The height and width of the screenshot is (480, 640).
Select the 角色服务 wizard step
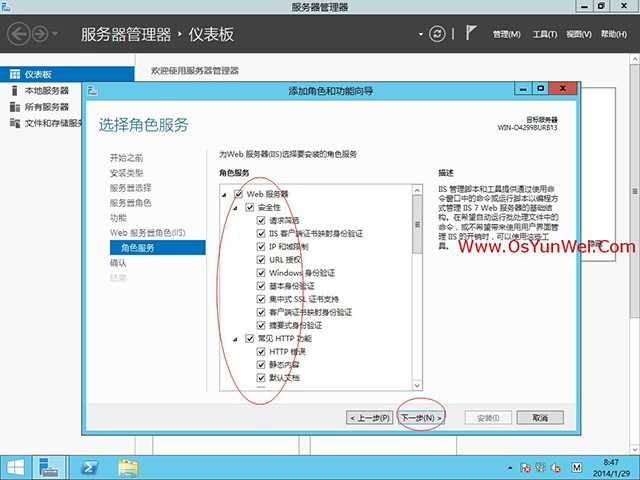point(158,248)
